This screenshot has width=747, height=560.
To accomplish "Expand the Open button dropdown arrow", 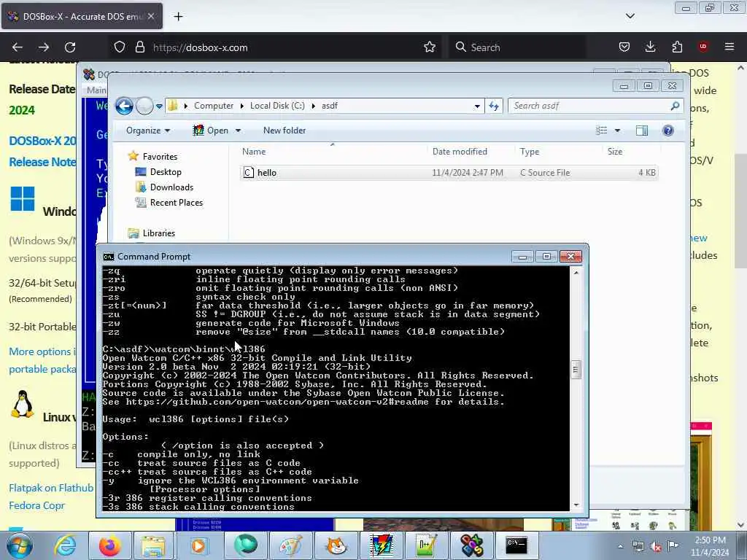I will (238, 131).
